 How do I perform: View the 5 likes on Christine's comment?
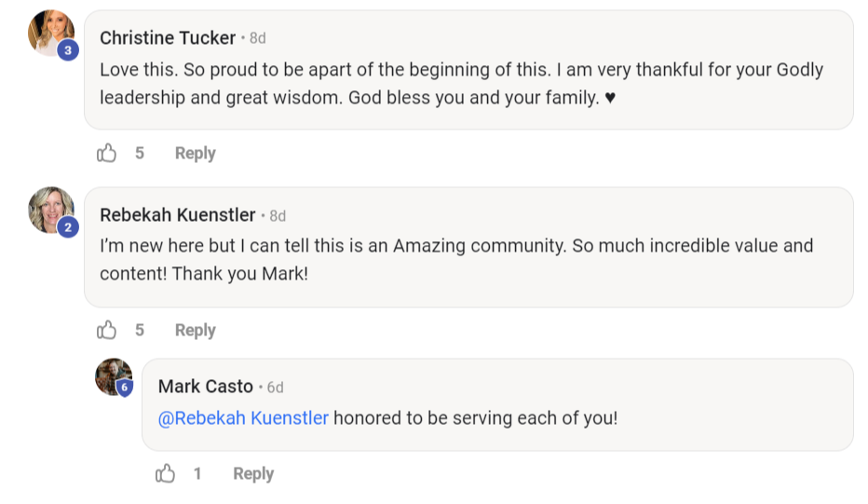pyautogui.click(x=140, y=153)
